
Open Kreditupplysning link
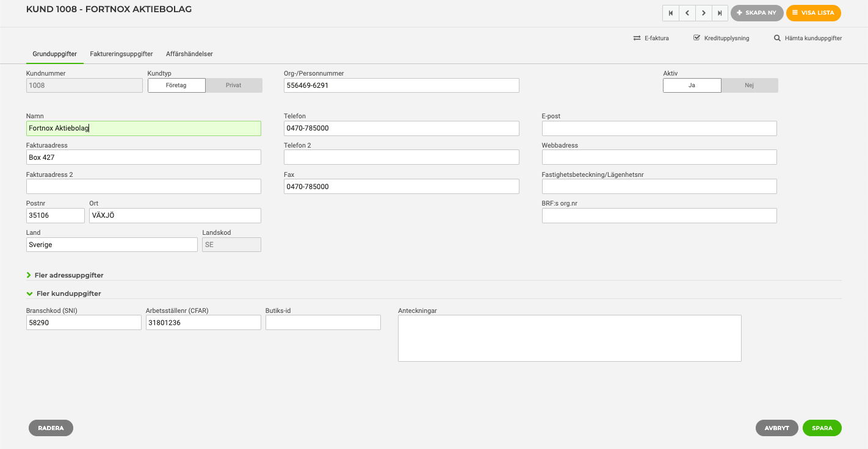pos(722,38)
